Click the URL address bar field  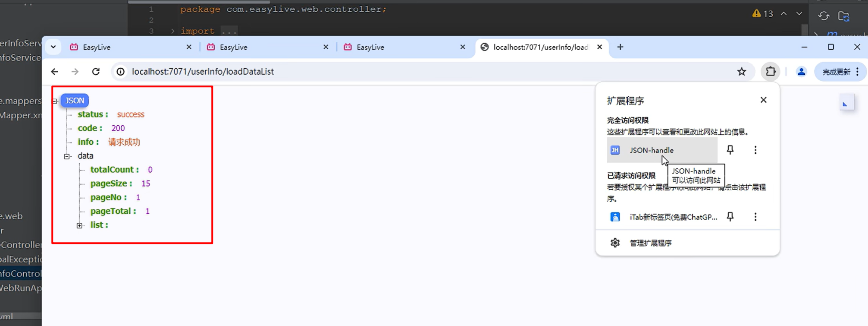click(388, 72)
